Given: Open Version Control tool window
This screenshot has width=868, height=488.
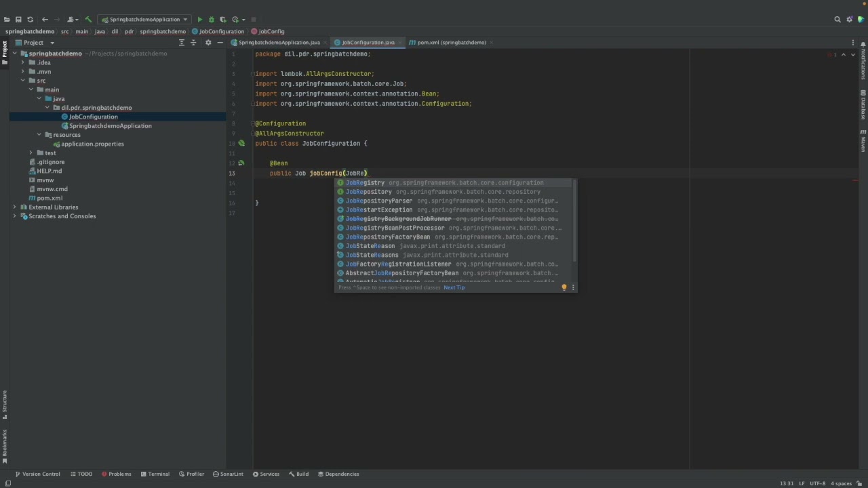Looking at the screenshot, I should coord(37,474).
